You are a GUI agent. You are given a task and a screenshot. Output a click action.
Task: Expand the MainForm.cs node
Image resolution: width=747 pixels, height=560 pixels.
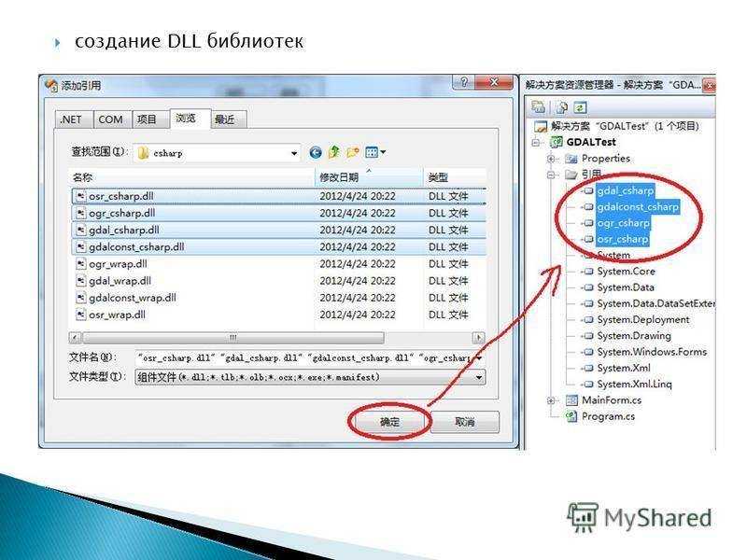click(552, 400)
